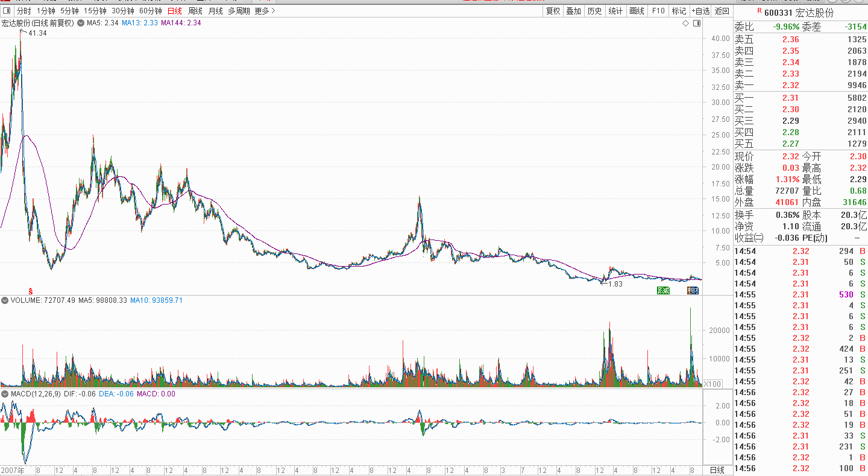Switch to 分时 intraday view
Image resolution: width=868 pixels, height=476 pixels.
point(24,11)
